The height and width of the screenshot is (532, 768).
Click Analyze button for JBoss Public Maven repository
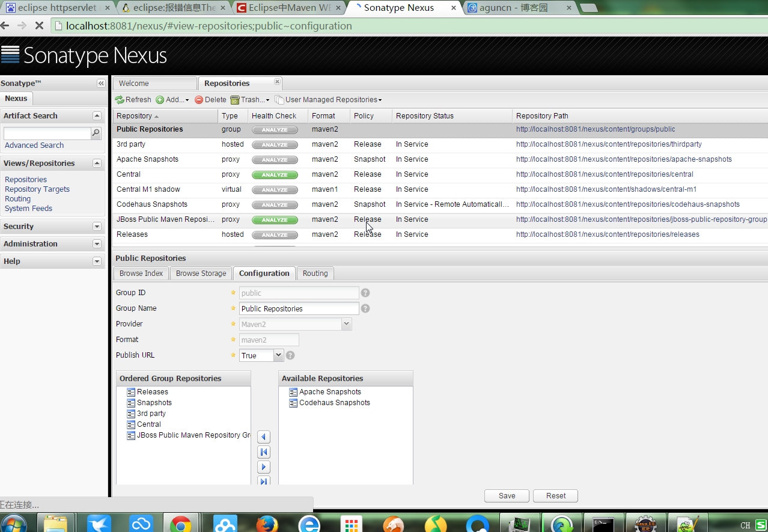275,220
